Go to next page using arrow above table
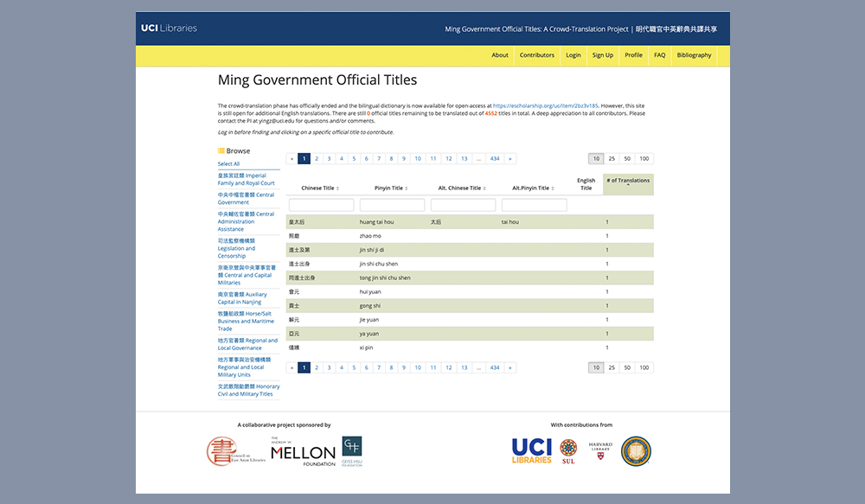 [x=510, y=159]
